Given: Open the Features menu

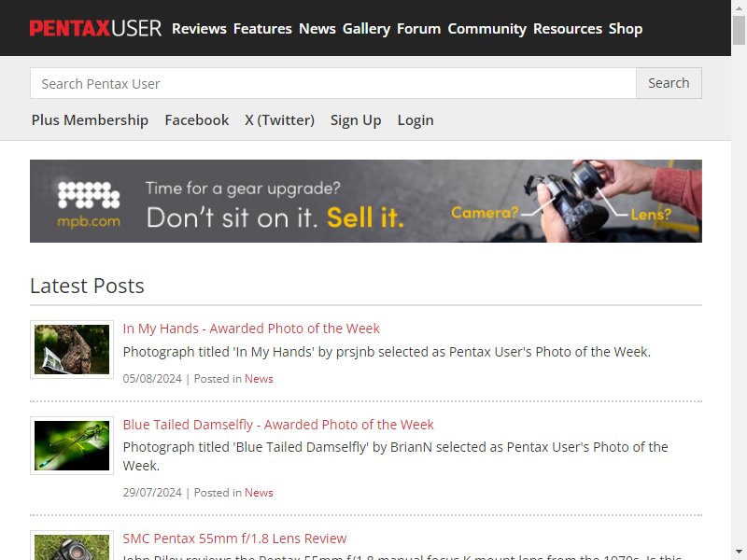Looking at the screenshot, I should click(262, 29).
